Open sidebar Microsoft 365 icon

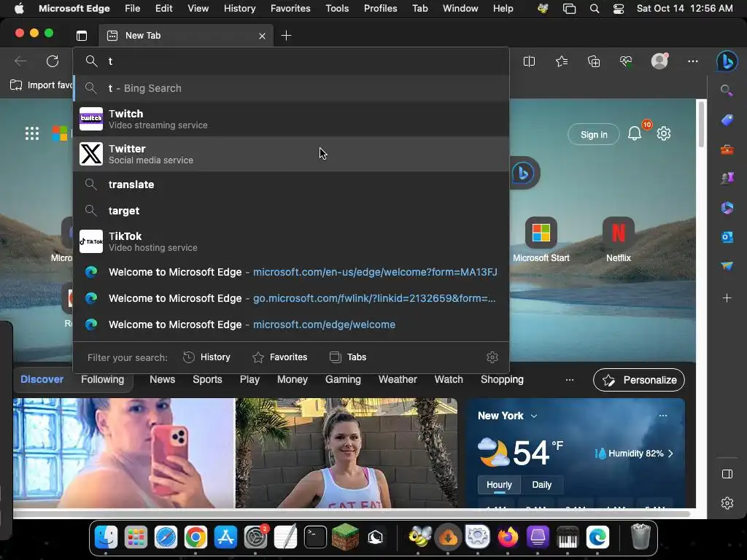[x=727, y=208]
